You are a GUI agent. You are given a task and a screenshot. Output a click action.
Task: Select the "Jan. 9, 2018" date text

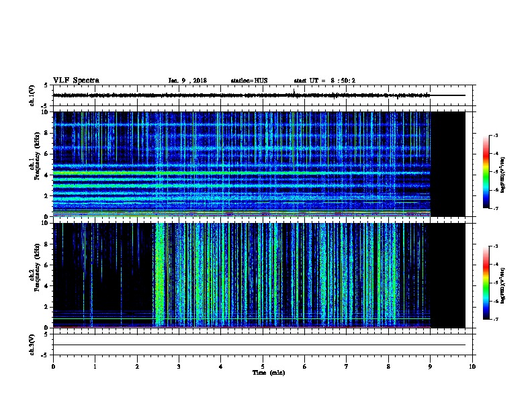[x=187, y=81]
